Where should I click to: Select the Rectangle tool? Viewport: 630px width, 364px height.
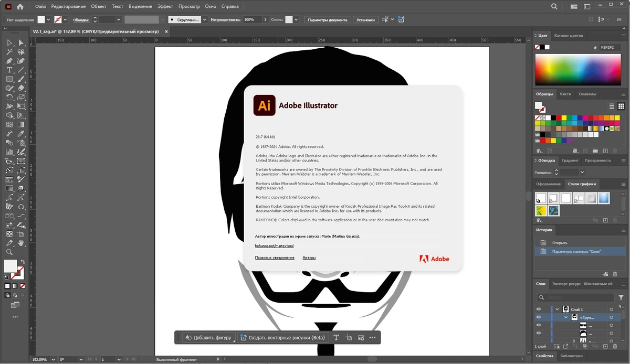9,79
